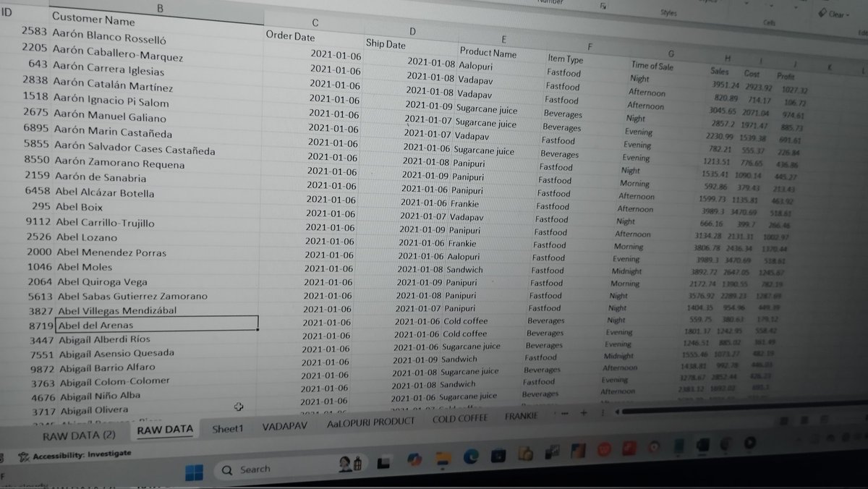Select cell Aarón Catalán Martínez

tap(113, 84)
